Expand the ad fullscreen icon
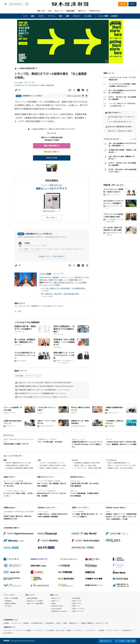The image size is (140, 644). (107, 61)
